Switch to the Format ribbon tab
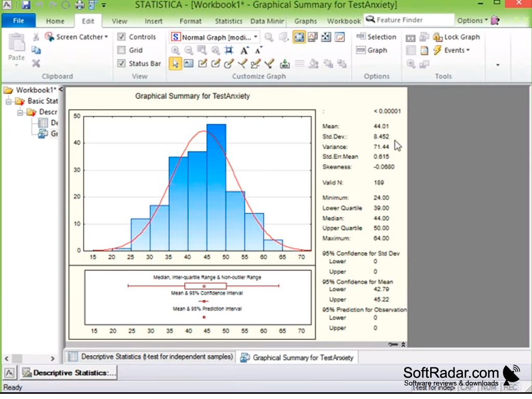The height and width of the screenshot is (399, 532). click(x=190, y=21)
